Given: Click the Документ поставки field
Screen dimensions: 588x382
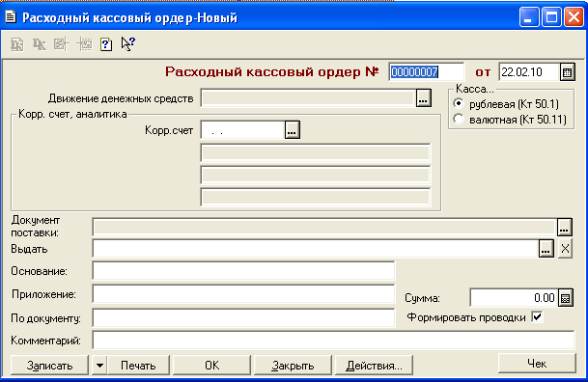Looking at the screenshot, I should (324, 227).
